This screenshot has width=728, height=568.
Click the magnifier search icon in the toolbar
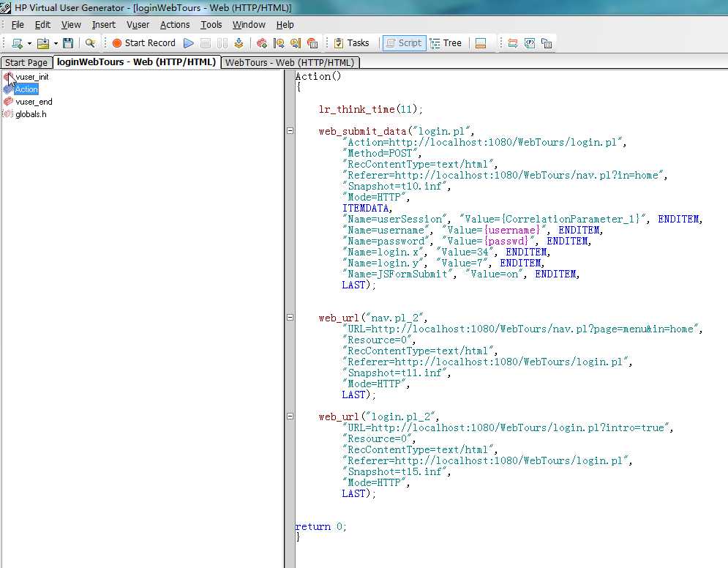[x=91, y=43]
